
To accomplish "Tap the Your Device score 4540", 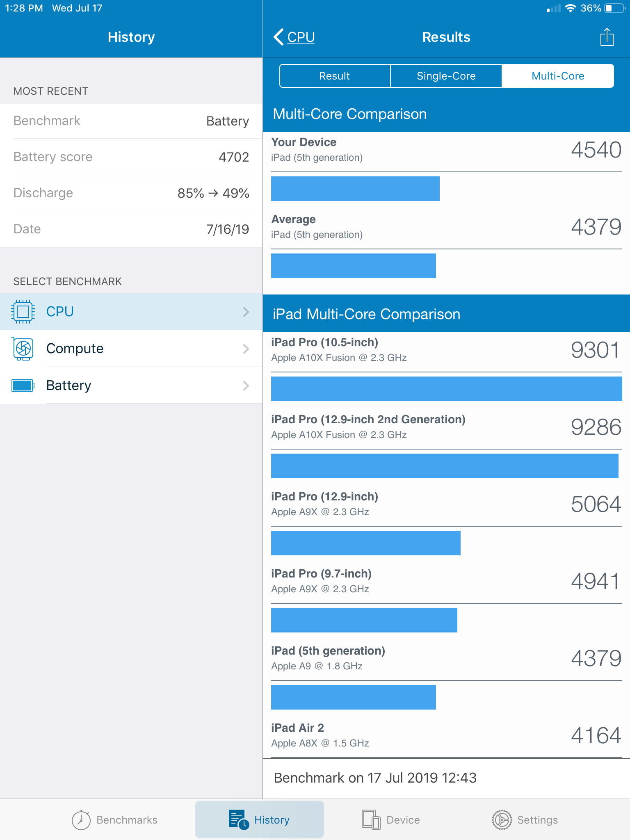I will 596,150.
